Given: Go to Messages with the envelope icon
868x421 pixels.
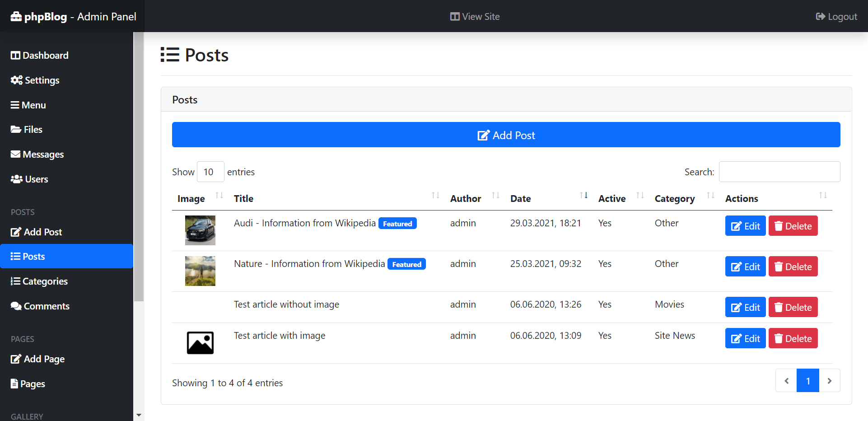Looking at the screenshot, I should click(x=15, y=154).
